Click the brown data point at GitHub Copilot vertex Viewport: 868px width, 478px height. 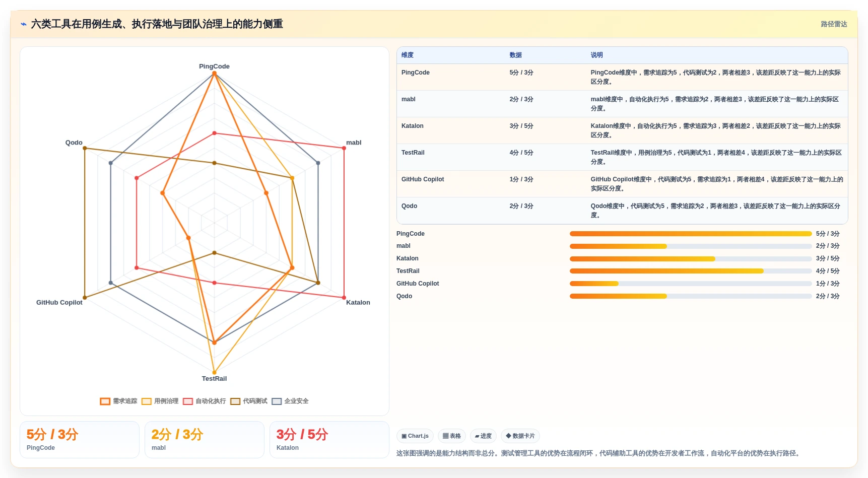(85, 297)
